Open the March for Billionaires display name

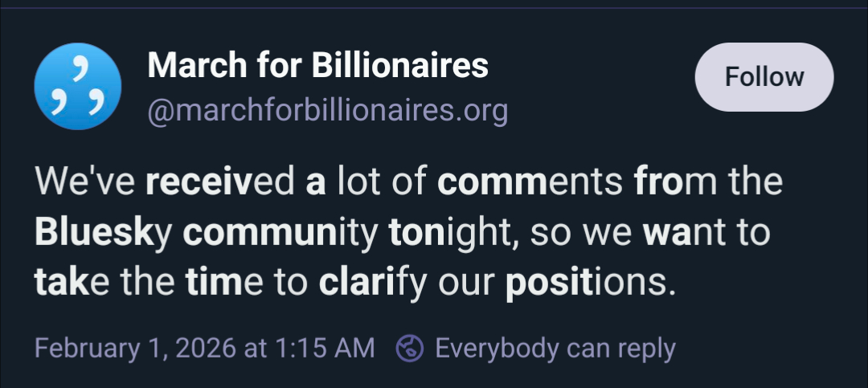(317, 66)
